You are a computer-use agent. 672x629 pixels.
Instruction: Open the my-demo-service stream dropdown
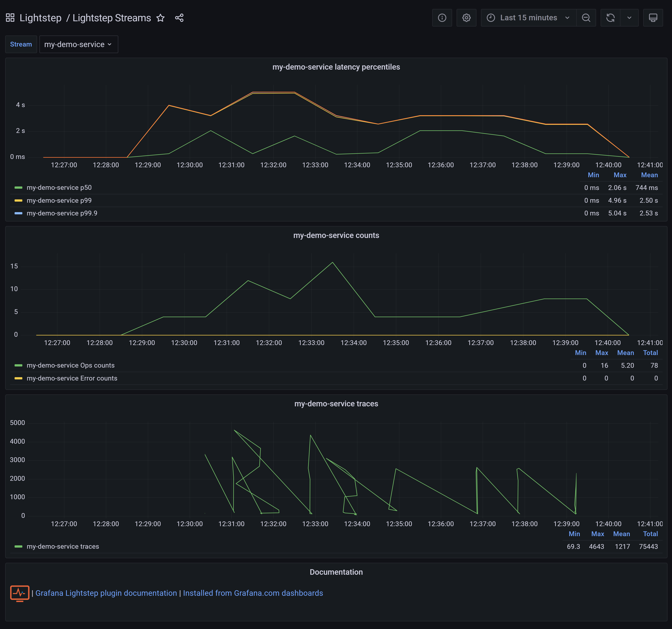(78, 44)
